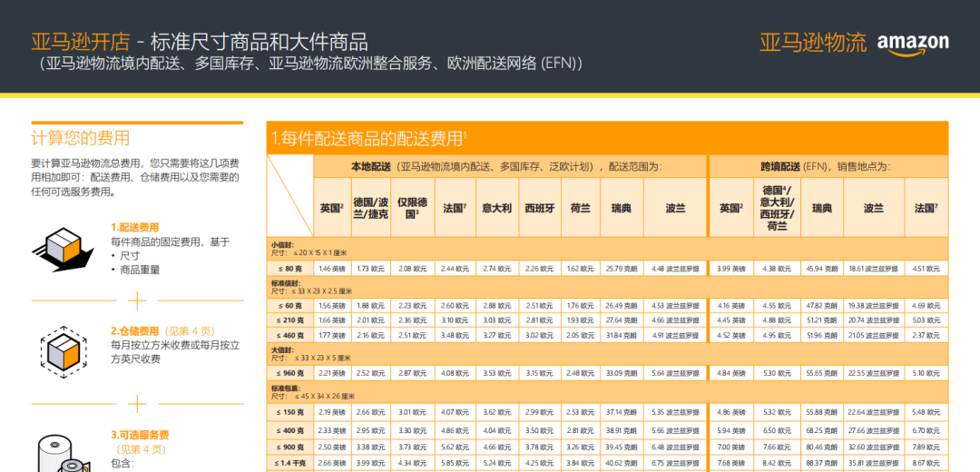The height and width of the screenshot is (472, 980).
Task: Click the 3.可选服务费 label
Action: tap(140, 435)
